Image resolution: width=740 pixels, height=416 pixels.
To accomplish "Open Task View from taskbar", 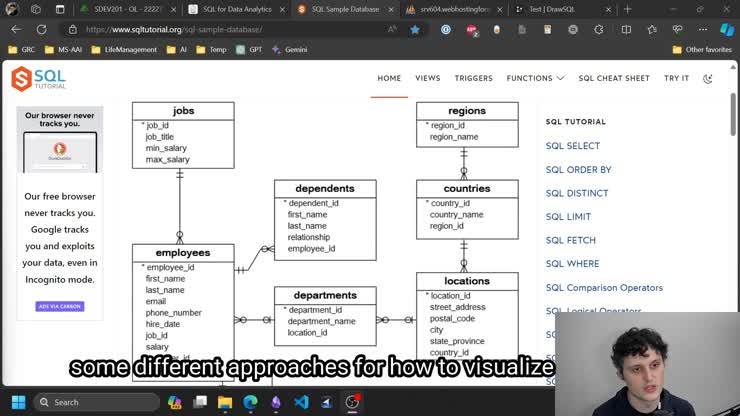I will point(200,402).
